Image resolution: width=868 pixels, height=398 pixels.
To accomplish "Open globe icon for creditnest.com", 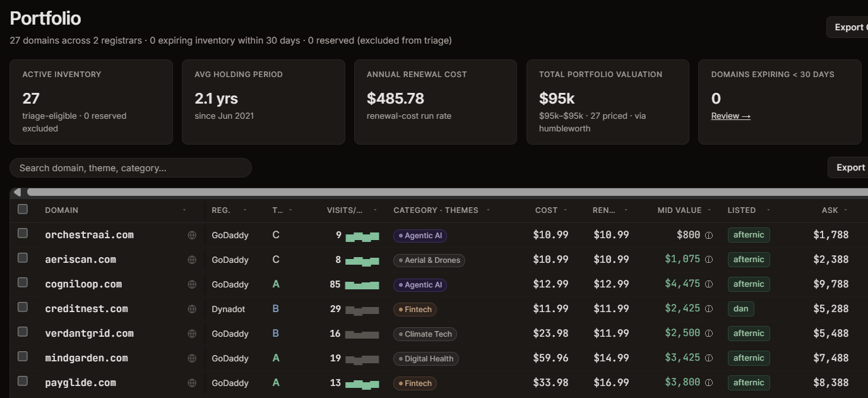I will pyautogui.click(x=192, y=309).
